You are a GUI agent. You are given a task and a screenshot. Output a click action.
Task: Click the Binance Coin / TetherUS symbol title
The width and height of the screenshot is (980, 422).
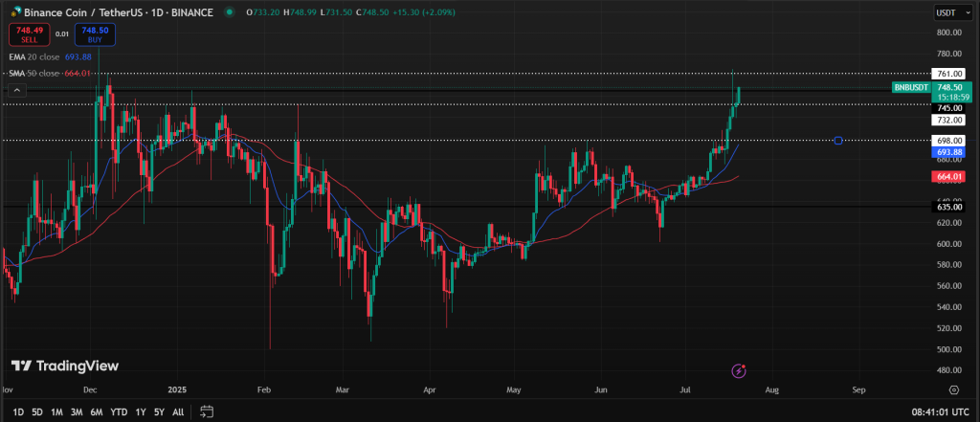(118, 11)
